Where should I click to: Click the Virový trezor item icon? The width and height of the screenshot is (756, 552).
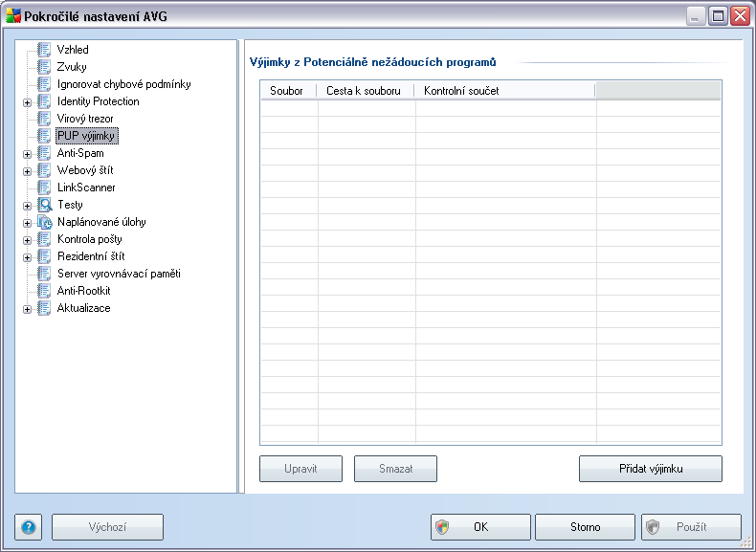pyautogui.click(x=44, y=119)
